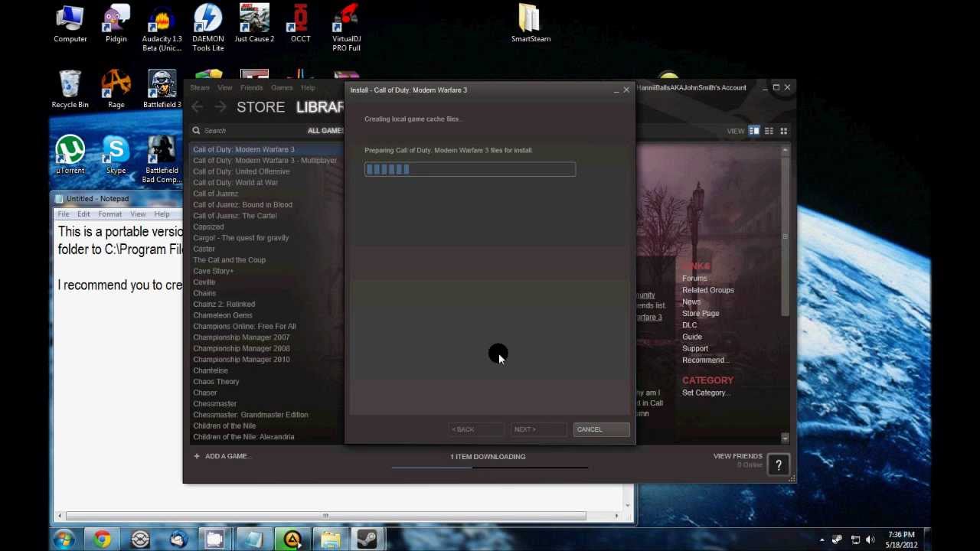Click the Recommend link
The image size is (980, 551).
(x=705, y=360)
